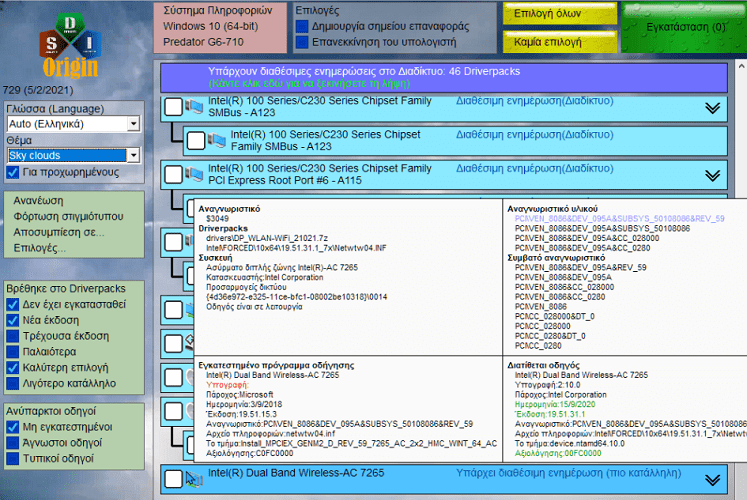Viewport: 747px width, 500px height.
Task: Uncheck 'Καλύτερη επιλογή' filter
Action: coord(13,368)
